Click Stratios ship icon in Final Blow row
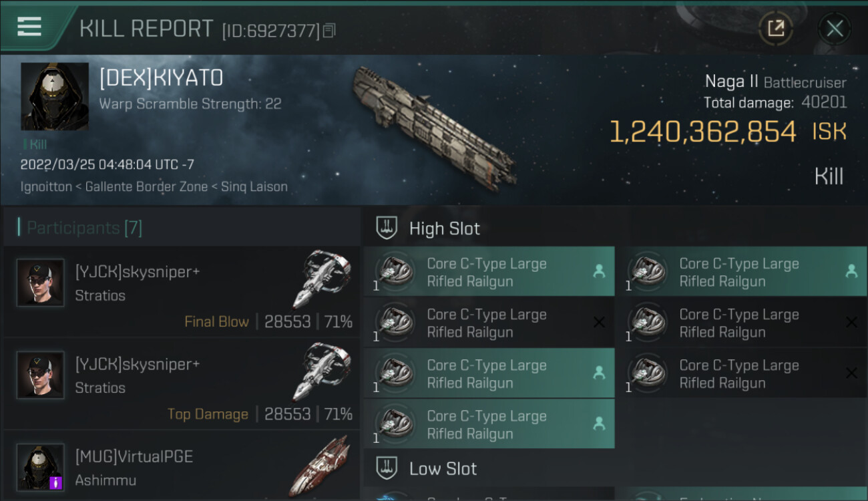The width and height of the screenshot is (868, 501). (x=321, y=279)
